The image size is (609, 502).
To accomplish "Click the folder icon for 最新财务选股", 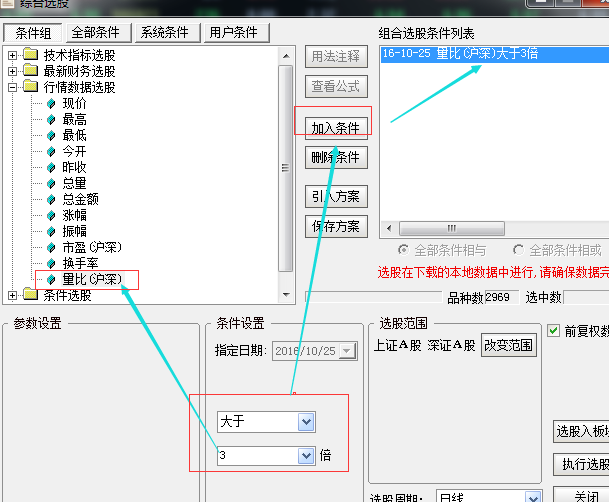I will (31, 70).
